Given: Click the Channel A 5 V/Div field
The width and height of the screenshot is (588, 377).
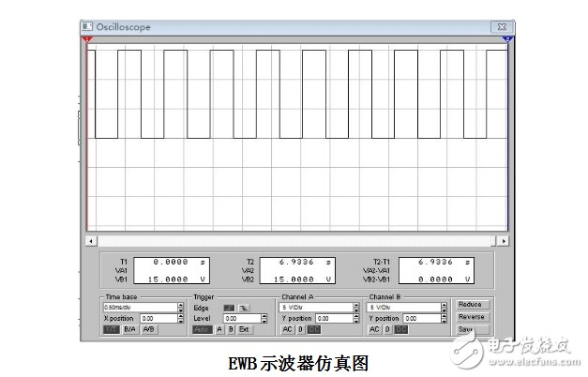Looking at the screenshot, I should pos(316,308).
